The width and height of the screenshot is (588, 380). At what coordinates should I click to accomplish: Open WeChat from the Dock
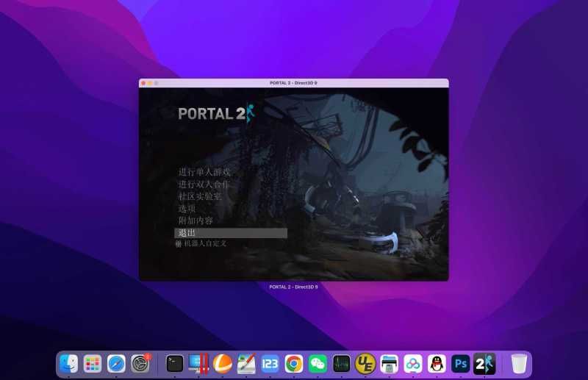tap(318, 364)
